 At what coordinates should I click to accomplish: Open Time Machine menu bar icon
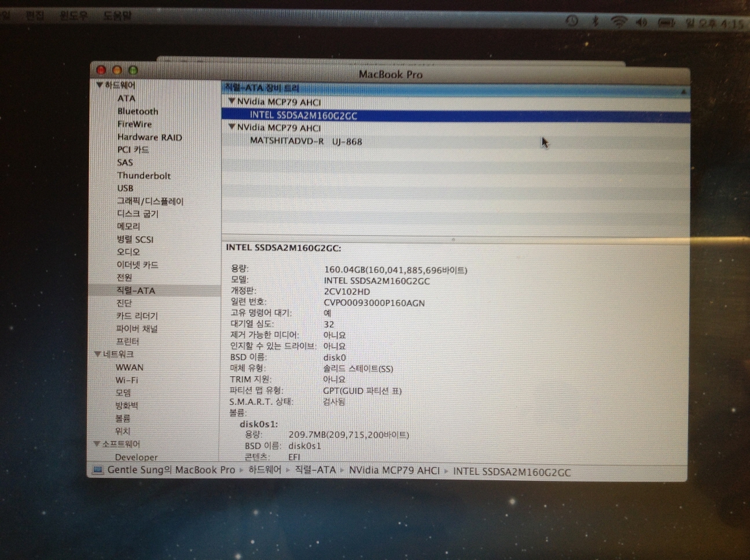point(572,21)
